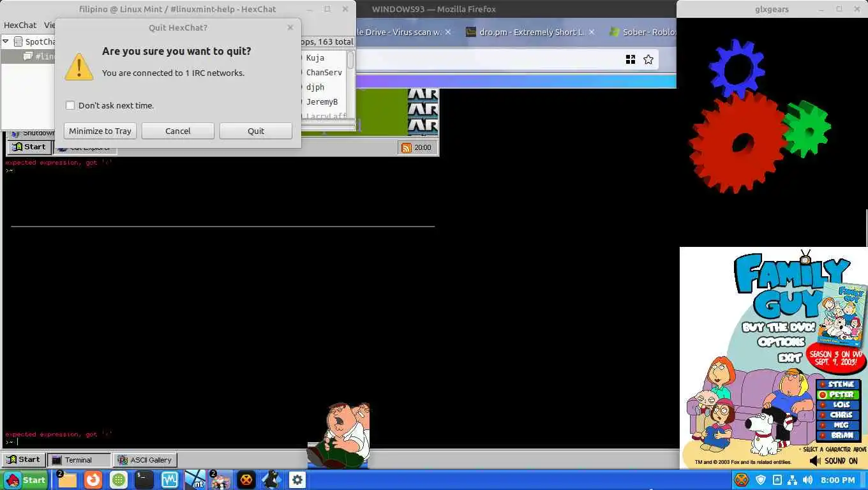868x490 pixels.
Task: Choose BRIAN in Family Guy character list
Action: [x=839, y=435]
